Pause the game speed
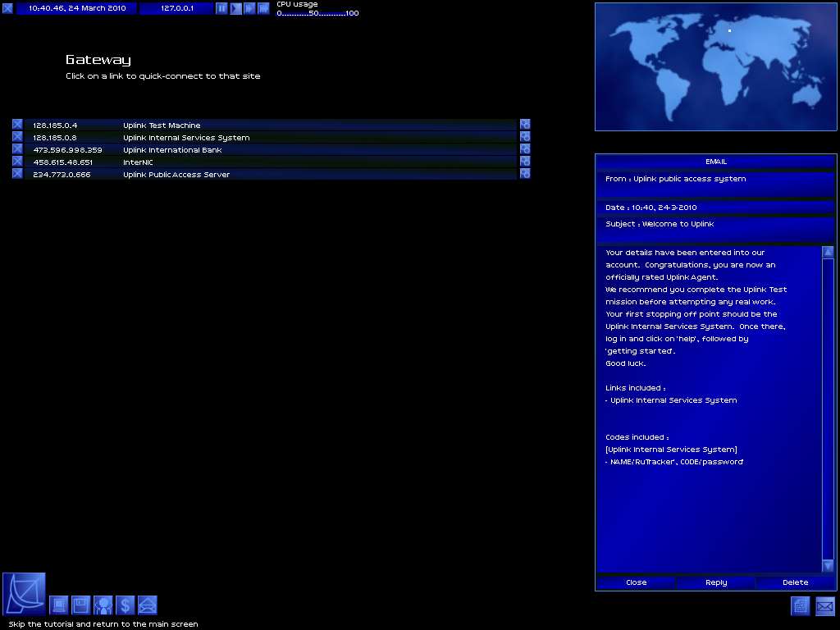The image size is (840, 630). (221, 8)
